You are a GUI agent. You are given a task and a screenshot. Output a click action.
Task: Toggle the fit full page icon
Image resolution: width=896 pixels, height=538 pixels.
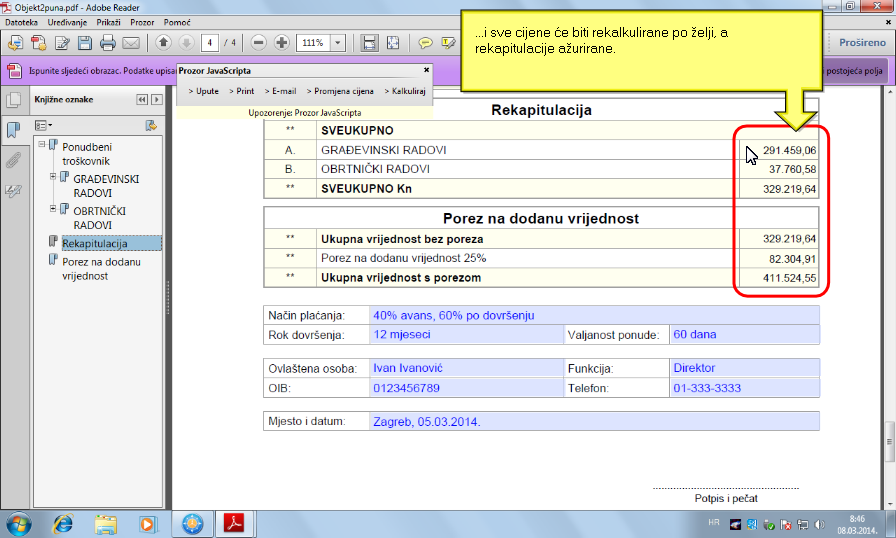pos(393,43)
